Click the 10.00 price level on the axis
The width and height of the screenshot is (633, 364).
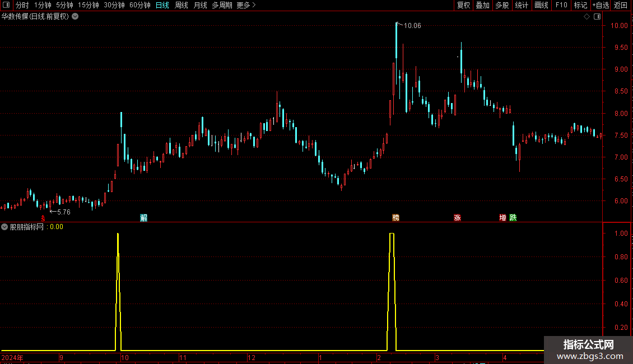[x=619, y=25]
